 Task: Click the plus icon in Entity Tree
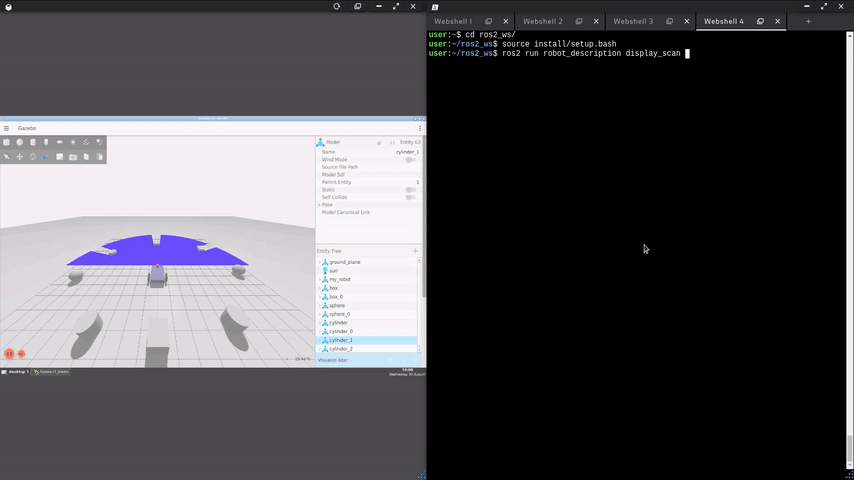pos(416,251)
